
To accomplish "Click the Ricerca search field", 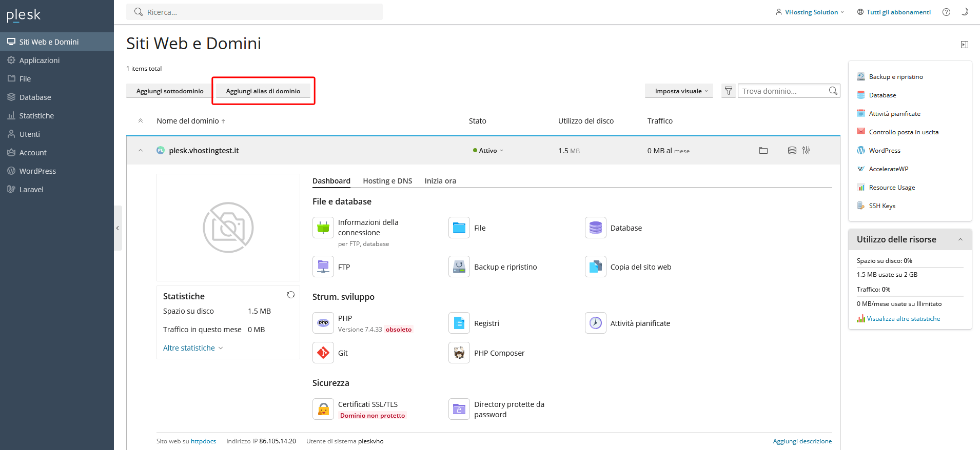I will (x=254, y=12).
